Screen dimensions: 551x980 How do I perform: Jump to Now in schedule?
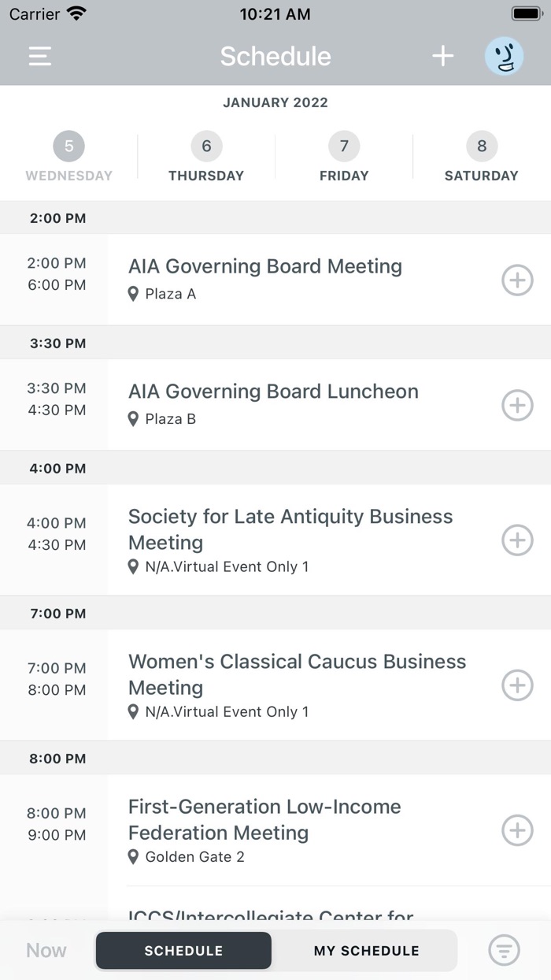click(46, 950)
